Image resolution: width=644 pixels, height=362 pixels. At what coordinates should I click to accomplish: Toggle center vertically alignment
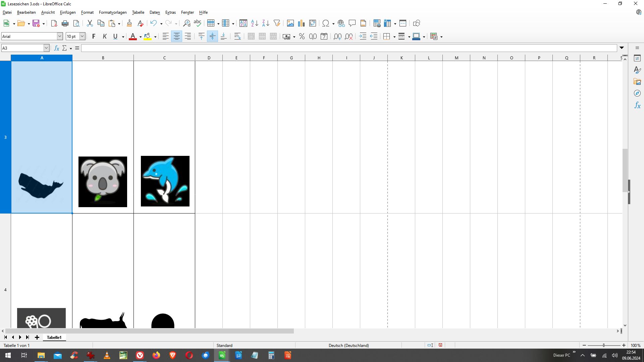[213, 37]
